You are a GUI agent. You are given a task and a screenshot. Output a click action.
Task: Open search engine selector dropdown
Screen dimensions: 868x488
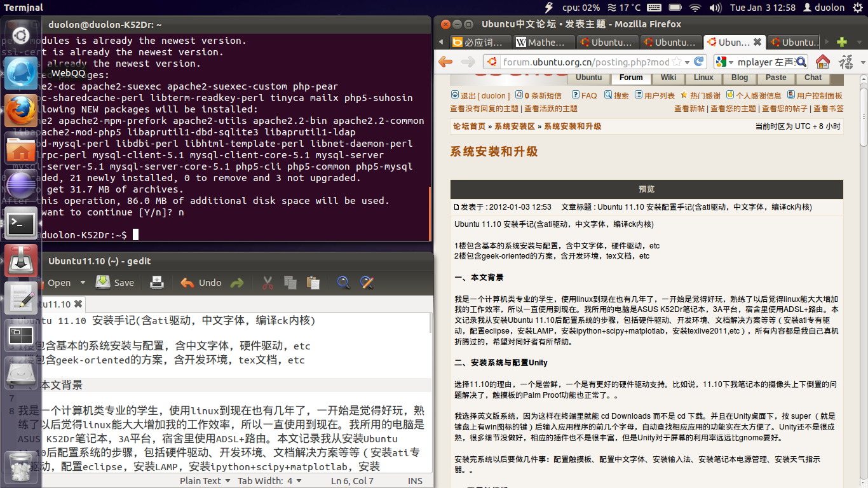point(723,62)
